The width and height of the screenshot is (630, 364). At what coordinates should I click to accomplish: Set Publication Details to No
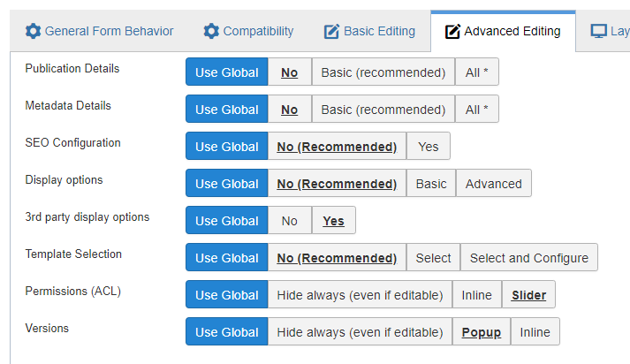(x=289, y=72)
